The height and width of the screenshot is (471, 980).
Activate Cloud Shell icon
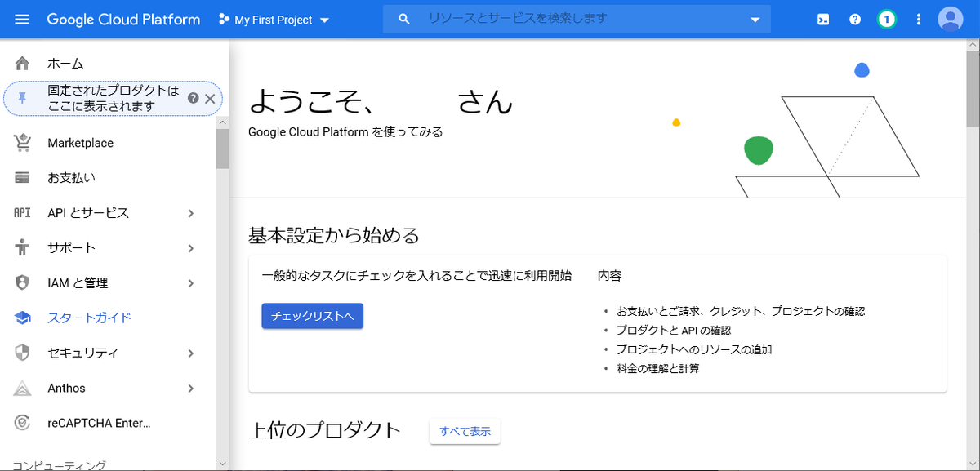click(823, 20)
